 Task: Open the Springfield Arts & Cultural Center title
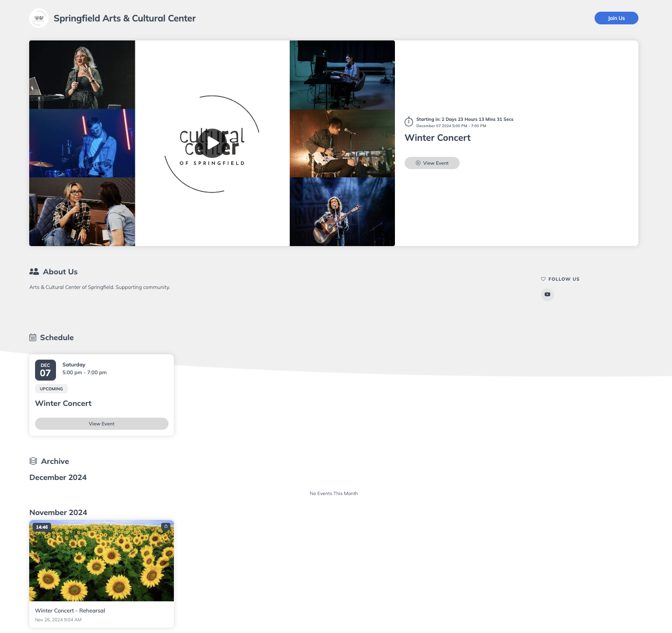point(125,19)
